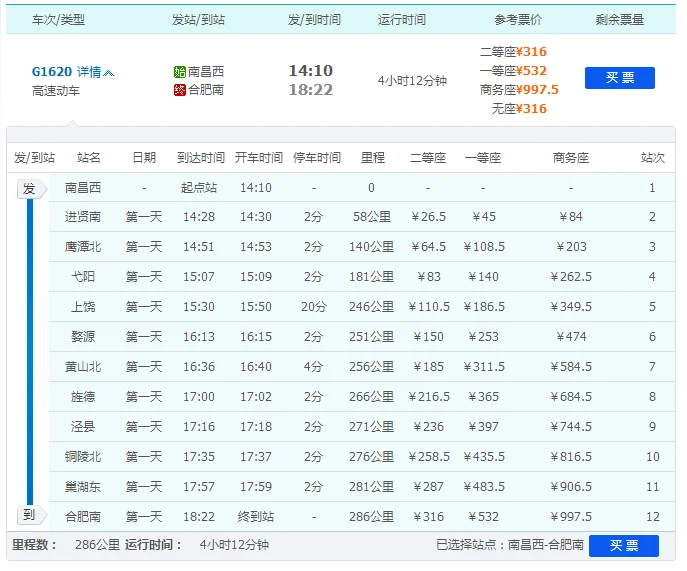Click 弋阳 station row name
The width and height of the screenshot is (687, 571).
[83, 277]
